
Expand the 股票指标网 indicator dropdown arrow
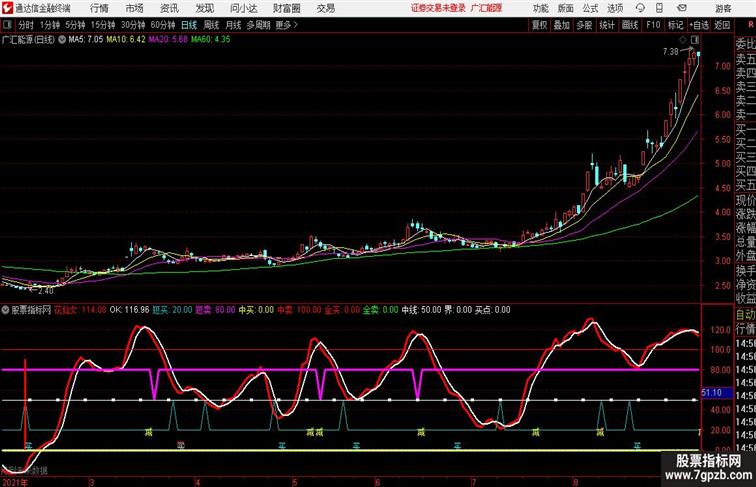coord(5,310)
